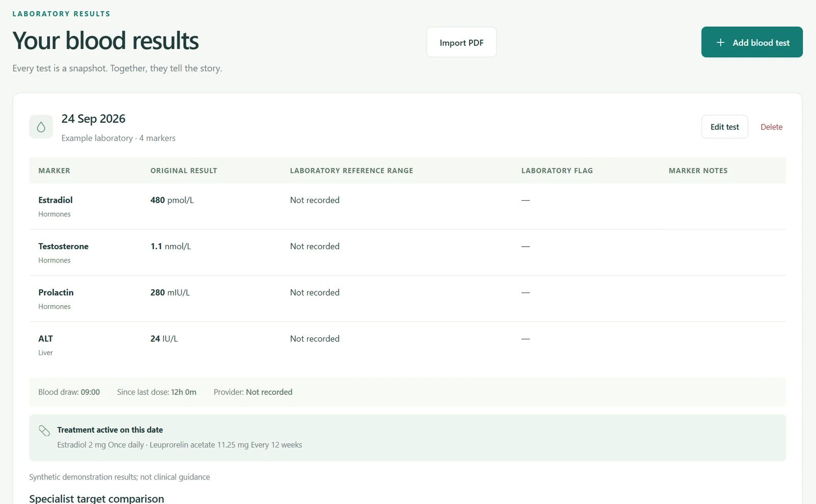
Task: Click the pill icon in Treatment active banner
Action: [44, 431]
